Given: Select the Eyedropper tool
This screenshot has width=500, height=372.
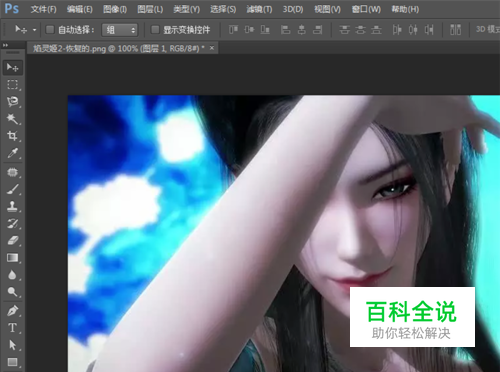Looking at the screenshot, I should (13, 153).
